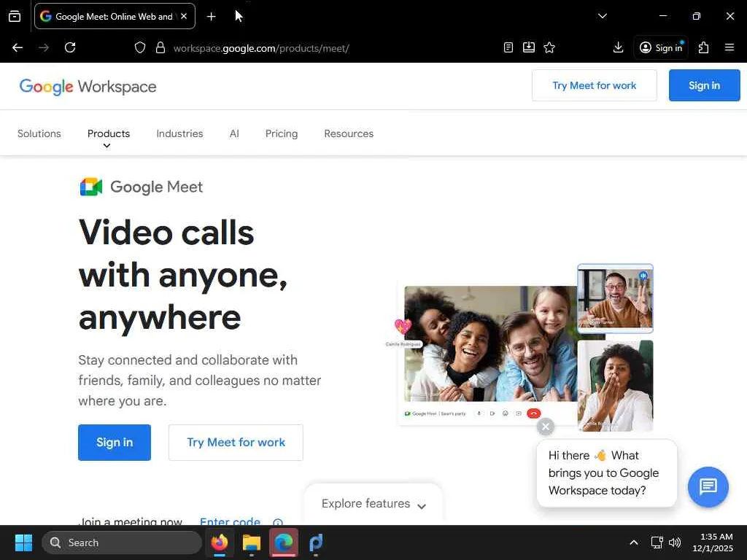
Task: Open the Firefox View icon in the tab strip
Action: coord(15,16)
